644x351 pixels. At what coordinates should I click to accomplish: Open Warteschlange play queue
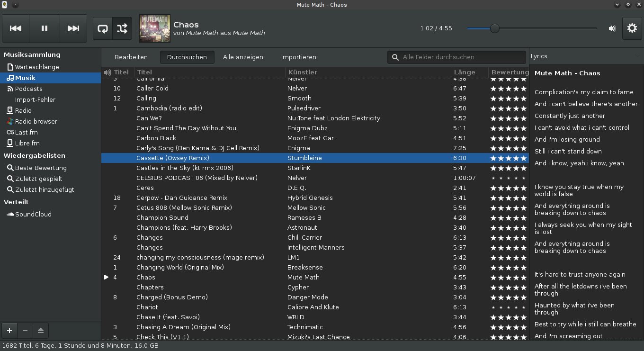tap(50, 67)
